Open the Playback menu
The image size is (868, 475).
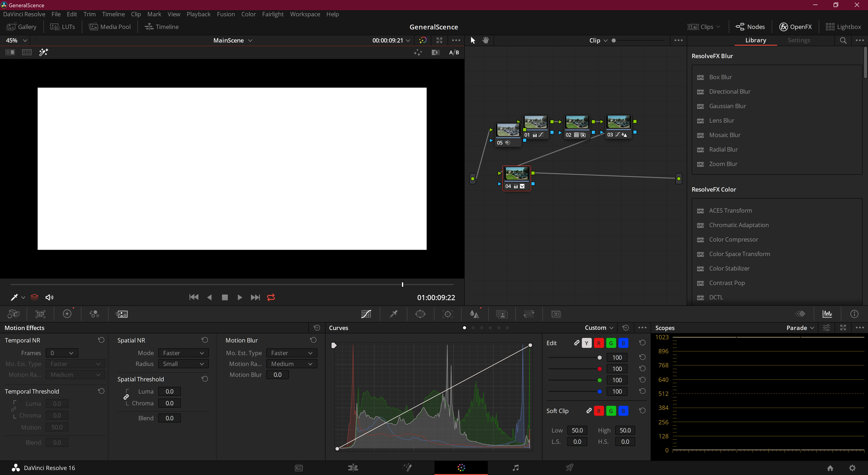coord(198,14)
